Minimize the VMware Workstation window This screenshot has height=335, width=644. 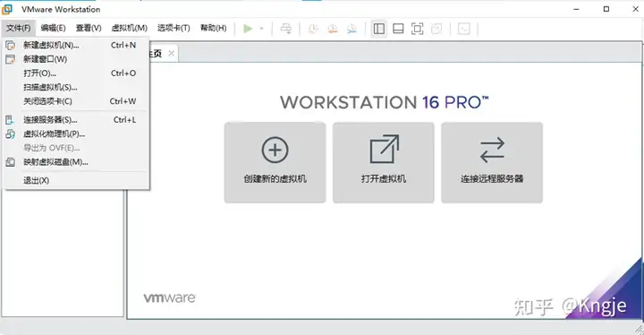pos(576,9)
